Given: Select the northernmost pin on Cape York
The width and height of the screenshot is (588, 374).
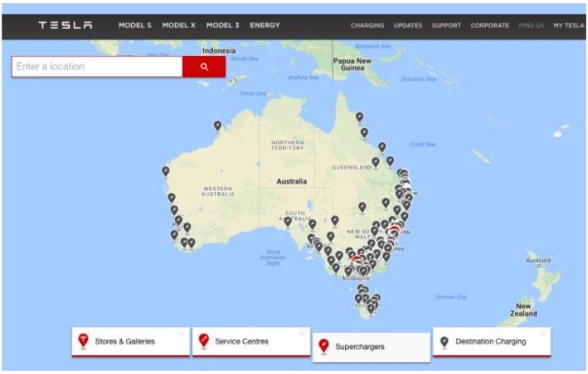Looking at the screenshot, I should 360,117.
